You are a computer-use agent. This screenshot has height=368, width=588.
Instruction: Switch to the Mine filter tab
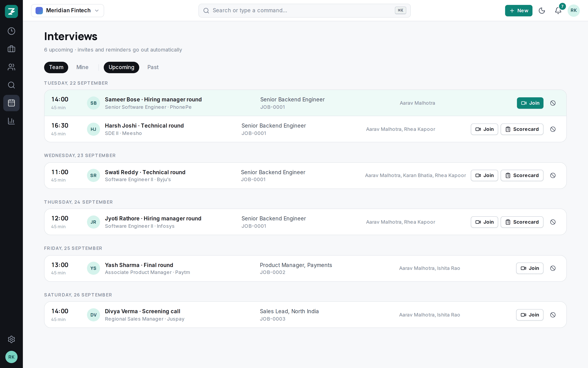point(82,67)
